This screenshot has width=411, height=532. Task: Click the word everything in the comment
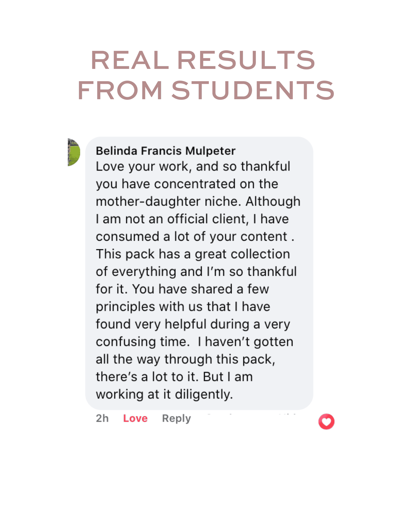[144, 272]
